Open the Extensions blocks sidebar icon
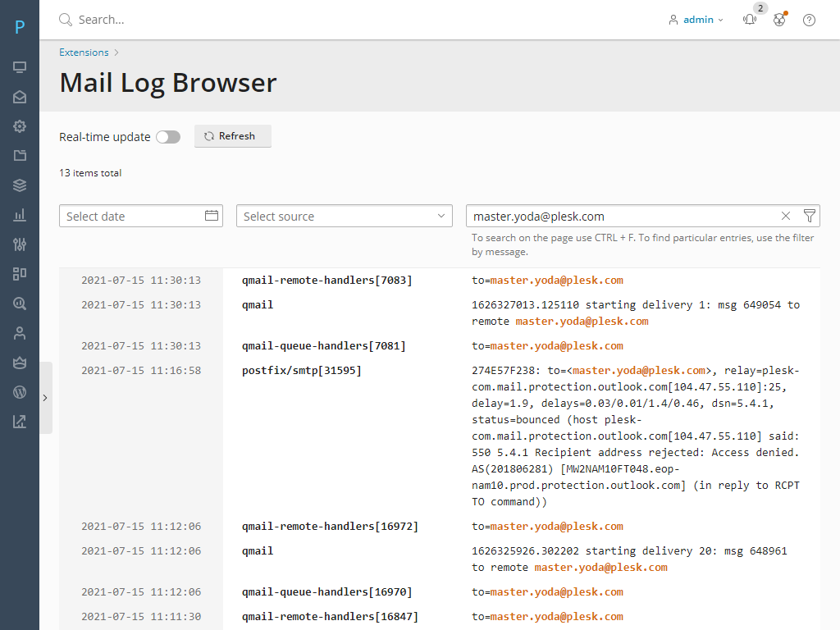Image resolution: width=840 pixels, height=630 pixels. click(x=20, y=274)
